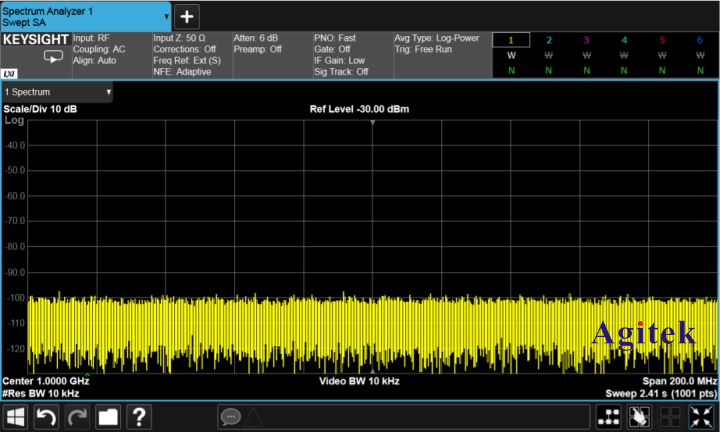Click the screen preset icon under Keysight logo
Image resolution: width=720 pixels, height=432 pixels.
(x=52, y=58)
